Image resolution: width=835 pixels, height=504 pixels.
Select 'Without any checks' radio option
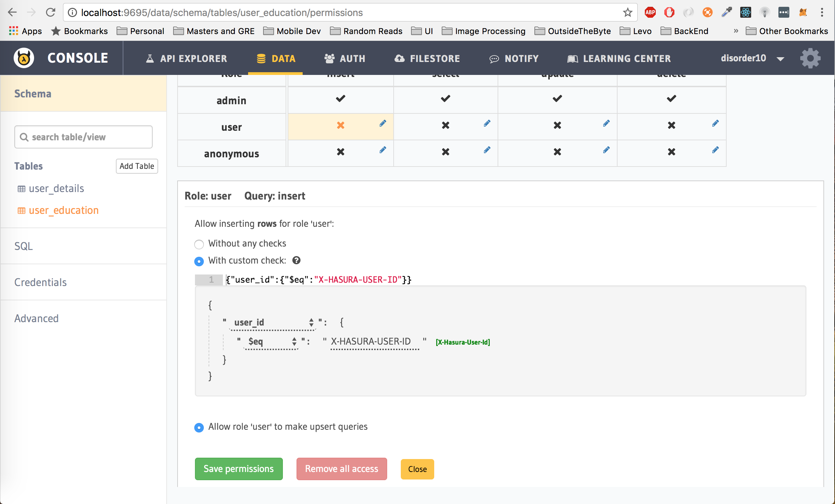tap(199, 244)
